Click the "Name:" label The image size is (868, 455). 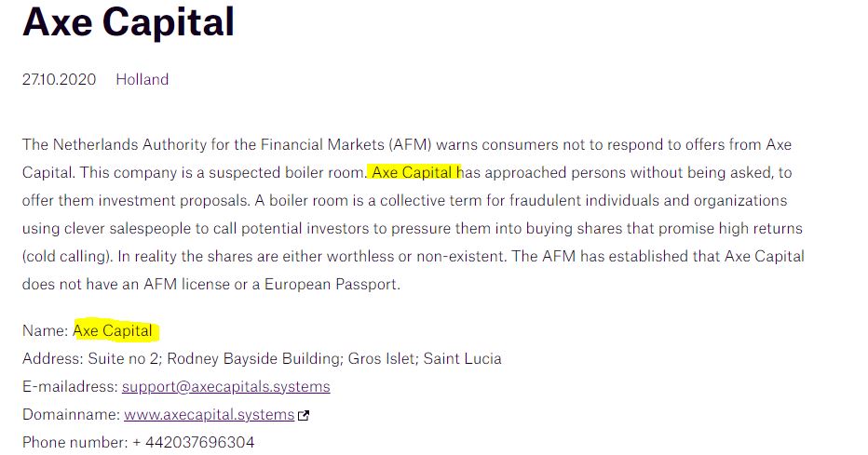tap(45, 330)
